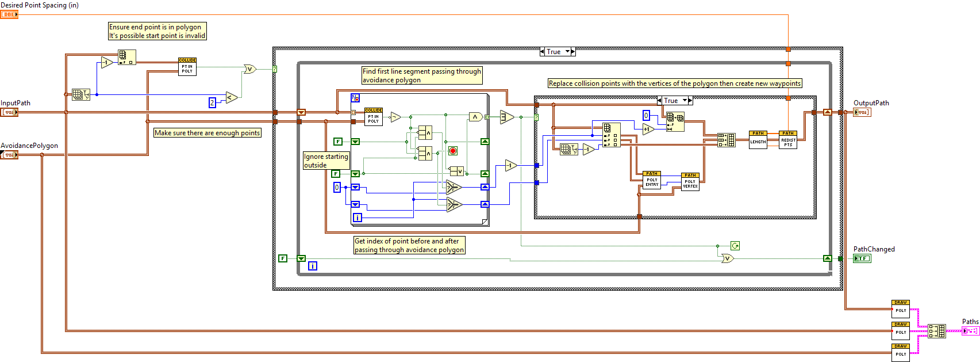The image size is (980, 362).
Task: Click the numeric constant 2
Action: (212, 102)
